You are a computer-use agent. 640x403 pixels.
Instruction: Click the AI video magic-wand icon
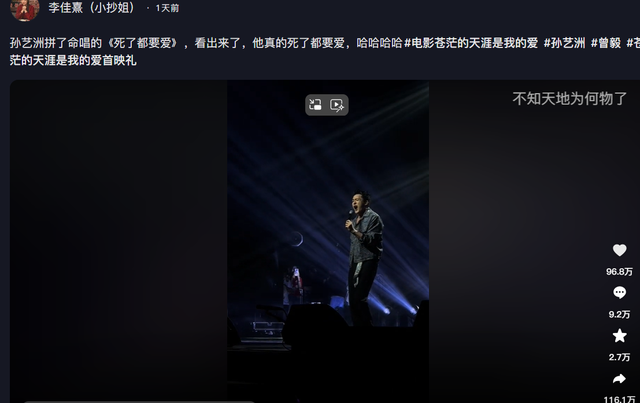[337, 105]
